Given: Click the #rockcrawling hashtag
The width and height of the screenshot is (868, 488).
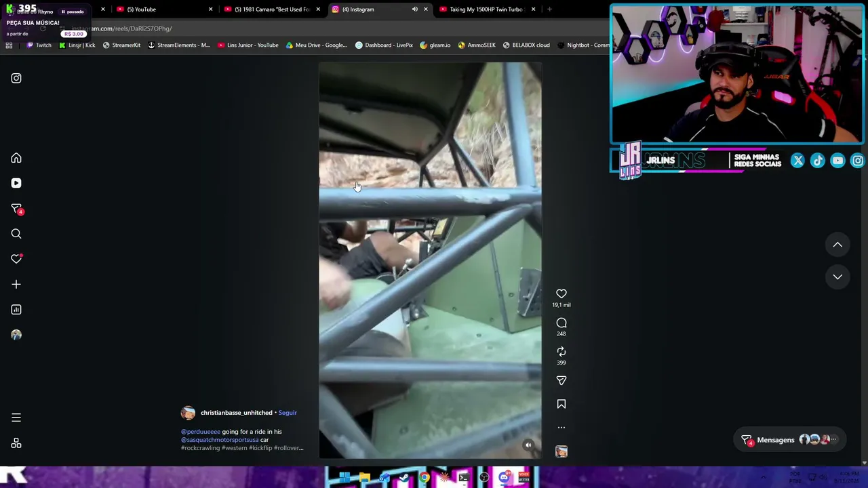Looking at the screenshot, I should pyautogui.click(x=200, y=448).
